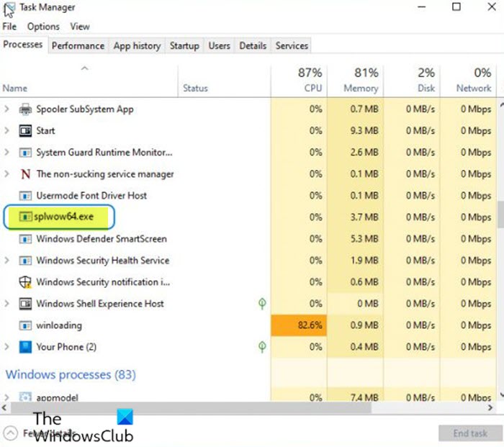
Task: Expand the Start process row
Action: (x=6, y=131)
